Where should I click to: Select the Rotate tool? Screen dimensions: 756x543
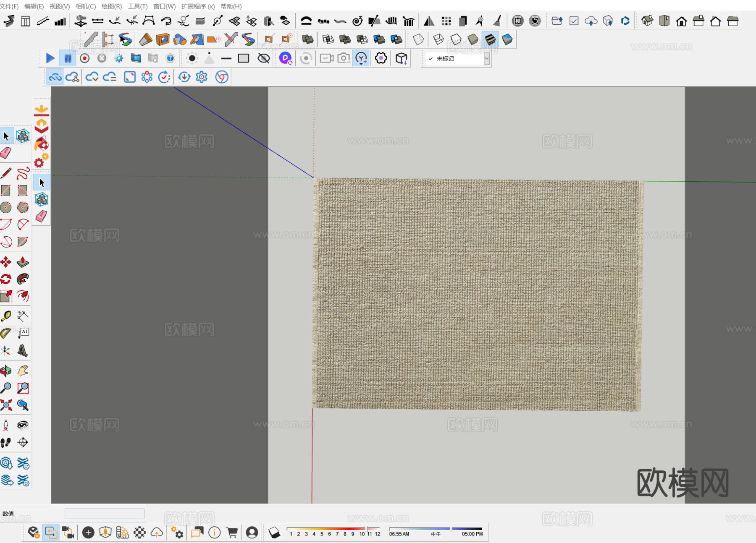pyautogui.click(x=6, y=279)
